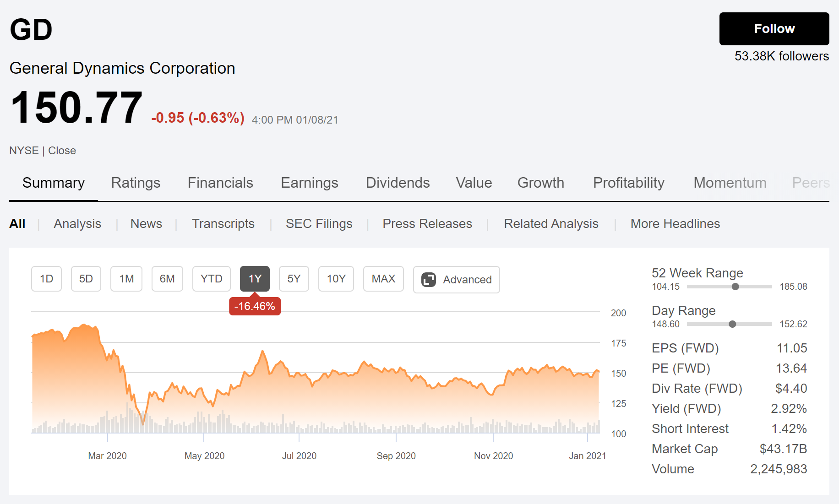Click the Yield (FWD) value 2.92%

pos(789,408)
